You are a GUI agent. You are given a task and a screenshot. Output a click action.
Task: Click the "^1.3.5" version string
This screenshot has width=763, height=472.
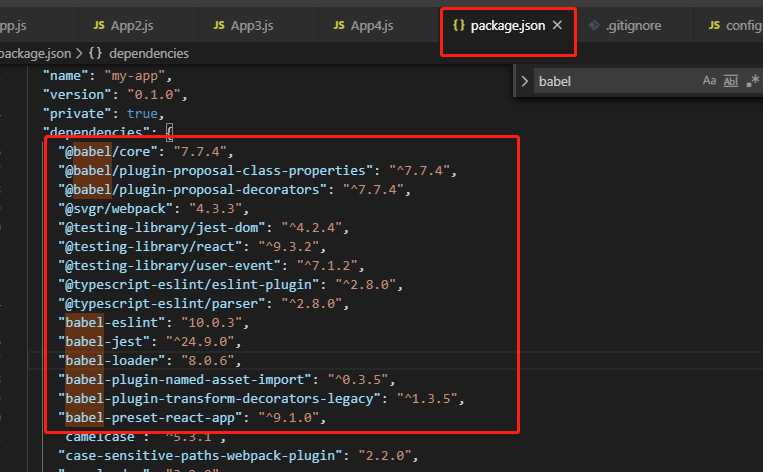pyautogui.click(x=427, y=399)
